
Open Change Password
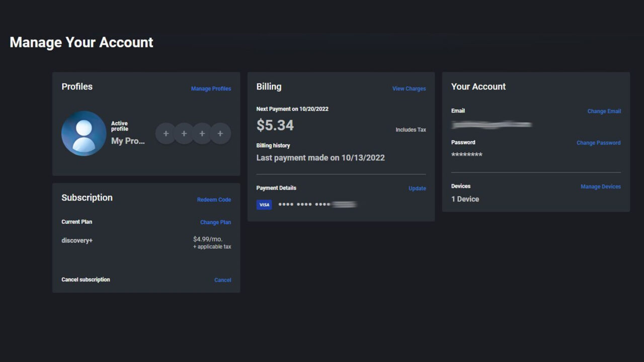point(598,143)
